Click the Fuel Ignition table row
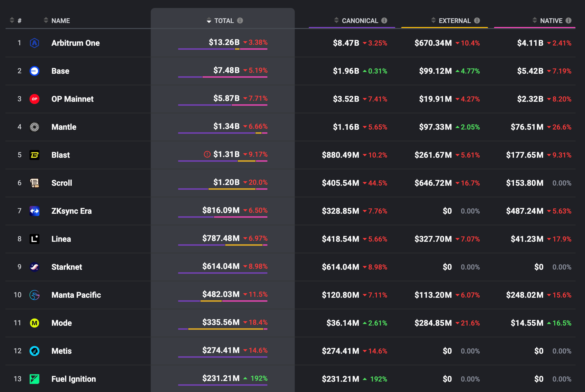The image size is (585, 392). tap(73, 379)
